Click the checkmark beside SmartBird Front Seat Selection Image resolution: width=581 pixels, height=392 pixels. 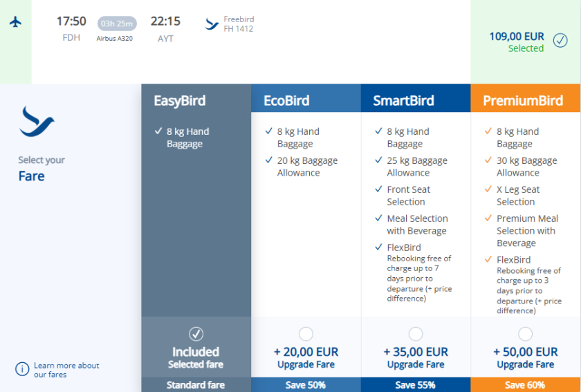pos(378,189)
